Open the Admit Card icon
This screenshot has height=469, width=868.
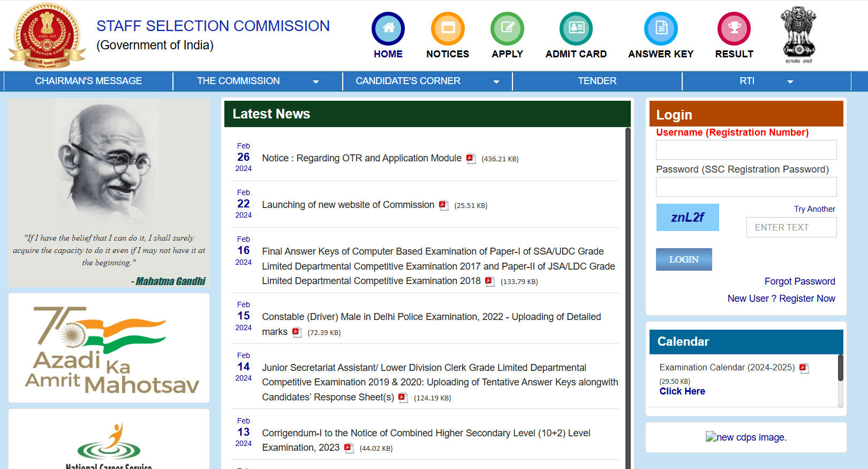tap(576, 28)
